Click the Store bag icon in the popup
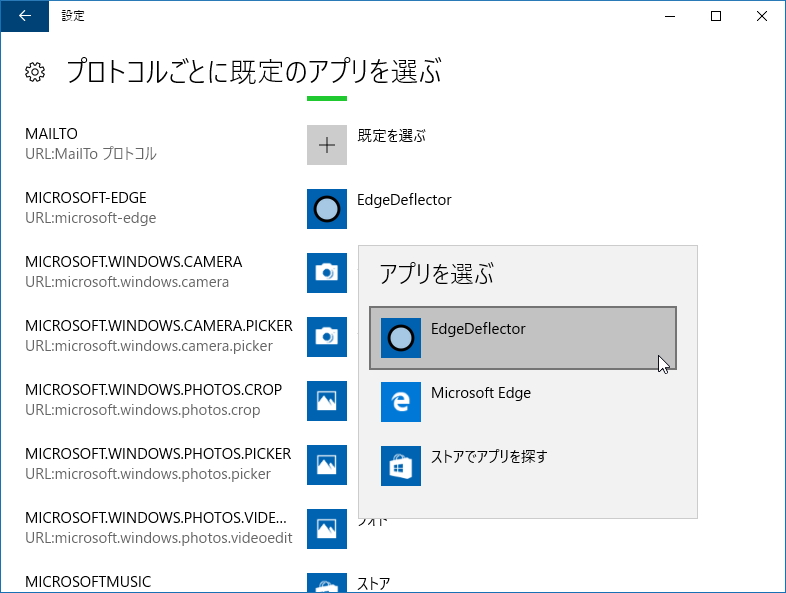Screen dimensions: 786x593 (x=401, y=466)
